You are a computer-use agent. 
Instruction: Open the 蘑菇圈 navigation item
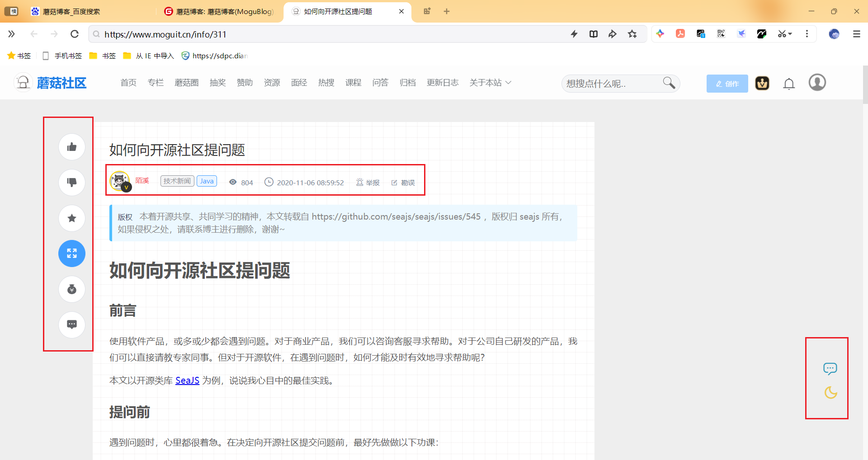187,83
